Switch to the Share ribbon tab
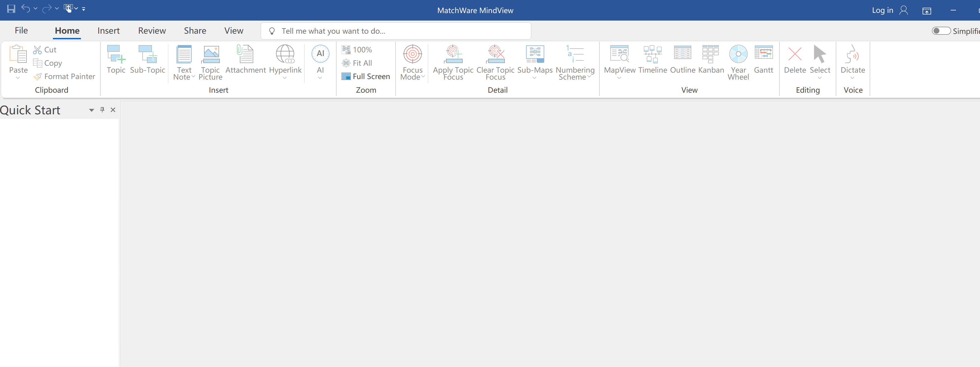The height and width of the screenshot is (367, 980). tap(195, 30)
